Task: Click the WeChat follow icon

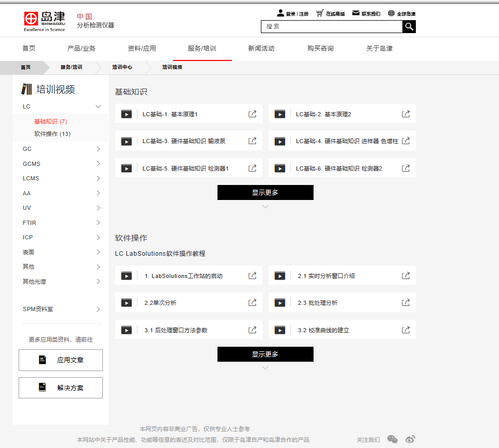Action: click(393, 439)
